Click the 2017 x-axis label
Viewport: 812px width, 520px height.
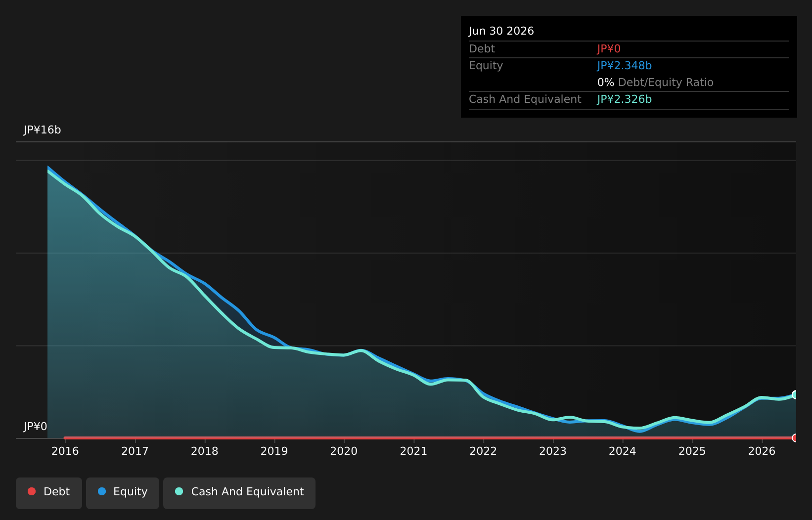point(135,451)
